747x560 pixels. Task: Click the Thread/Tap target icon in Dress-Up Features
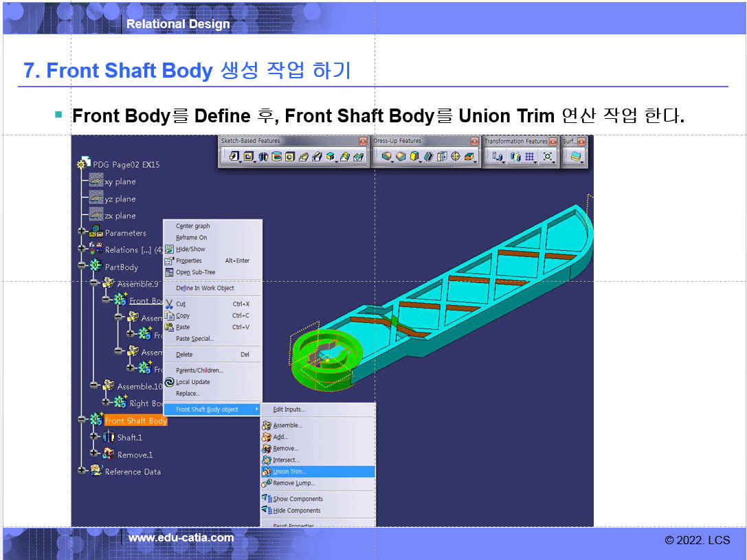[x=456, y=157]
